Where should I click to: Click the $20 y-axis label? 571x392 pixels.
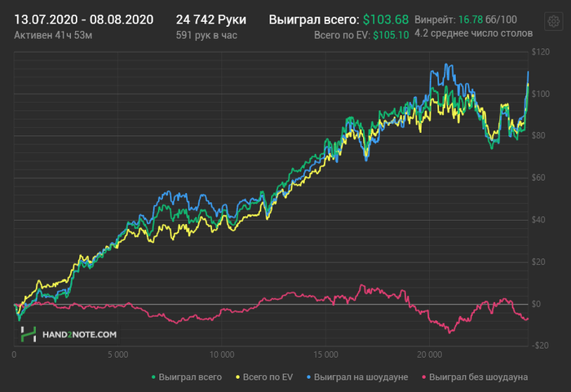[538, 262]
